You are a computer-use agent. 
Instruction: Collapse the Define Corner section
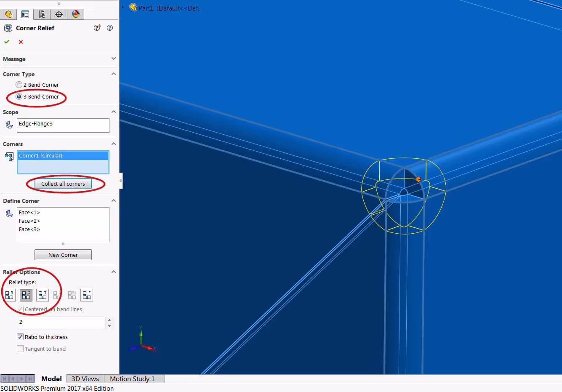click(x=113, y=200)
